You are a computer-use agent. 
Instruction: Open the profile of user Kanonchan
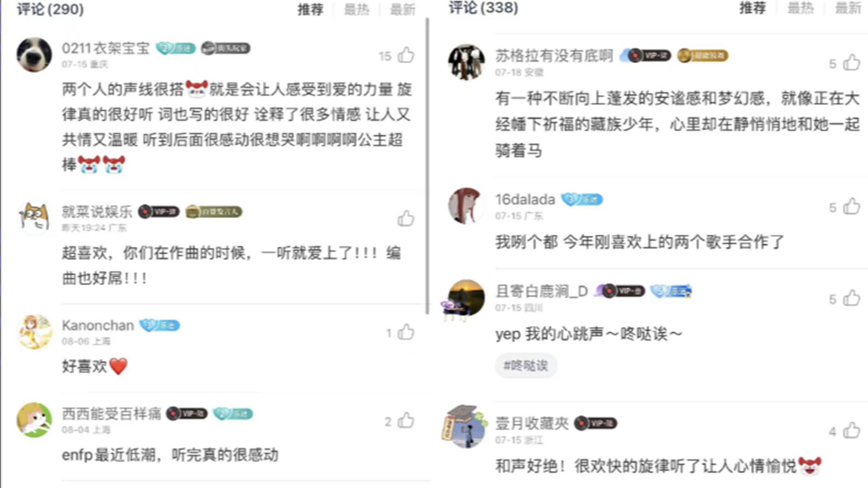click(98, 325)
